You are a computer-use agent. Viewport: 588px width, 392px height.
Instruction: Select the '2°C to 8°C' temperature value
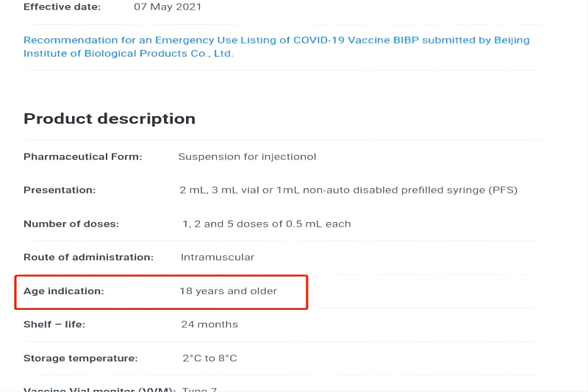(x=209, y=358)
